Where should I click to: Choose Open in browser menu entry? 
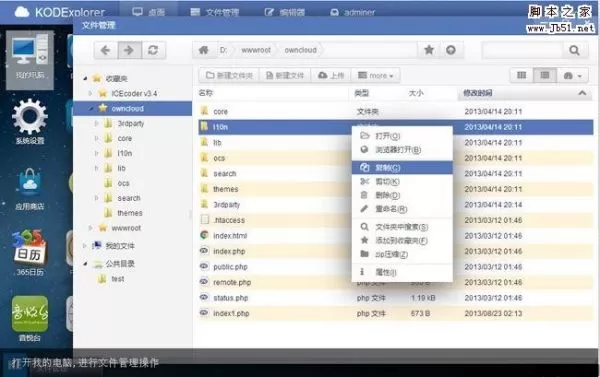pos(402,150)
